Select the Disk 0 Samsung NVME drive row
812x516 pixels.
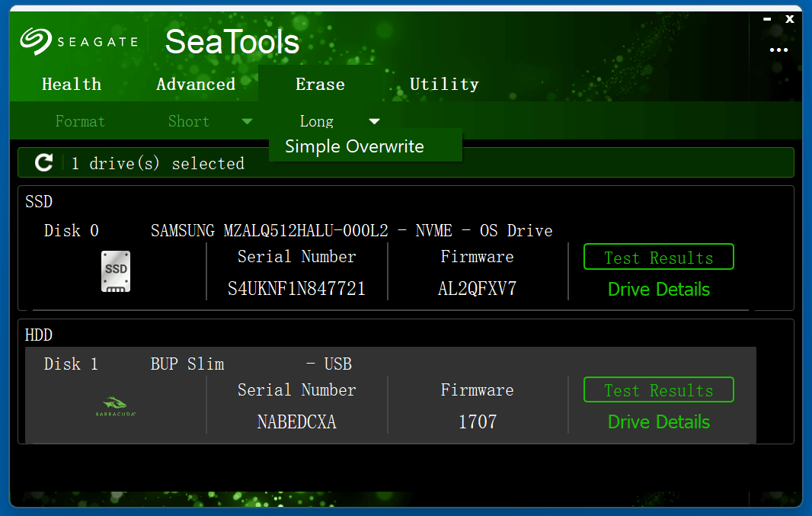pyautogui.click(x=350, y=230)
